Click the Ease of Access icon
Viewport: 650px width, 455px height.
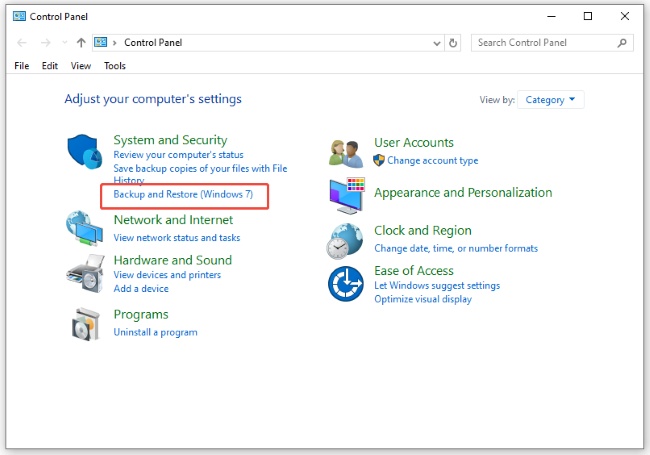[x=346, y=284]
